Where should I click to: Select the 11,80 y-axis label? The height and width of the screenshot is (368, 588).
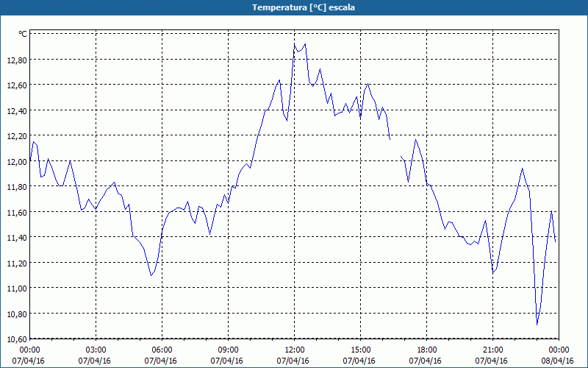pyautogui.click(x=17, y=187)
